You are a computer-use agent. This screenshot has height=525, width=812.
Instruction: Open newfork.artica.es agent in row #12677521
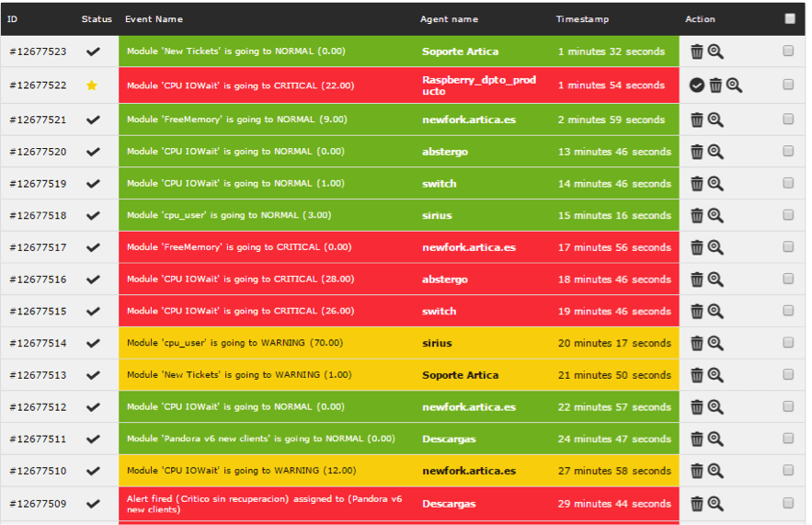point(469,120)
